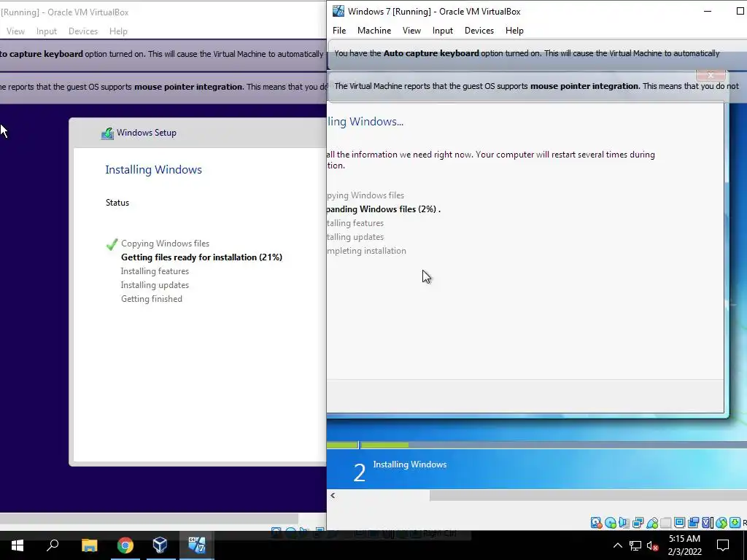Image resolution: width=747 pixels, height=560 pixels.
Task: Click recording icon in Windows 7 VM status bar
Action: pyautogui.click(x=693, y=523)
